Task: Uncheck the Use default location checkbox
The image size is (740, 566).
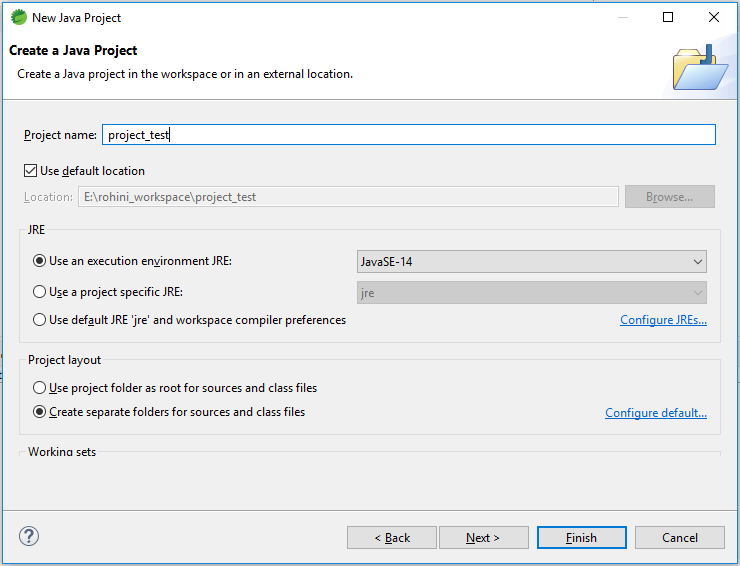Action: pyautogui.click(x=30, y=171)
